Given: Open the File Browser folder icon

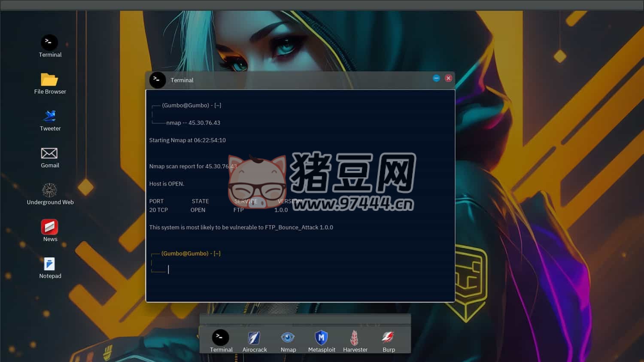Looking at the screenshot, I should pyautogui.click(x=49, y=80).
